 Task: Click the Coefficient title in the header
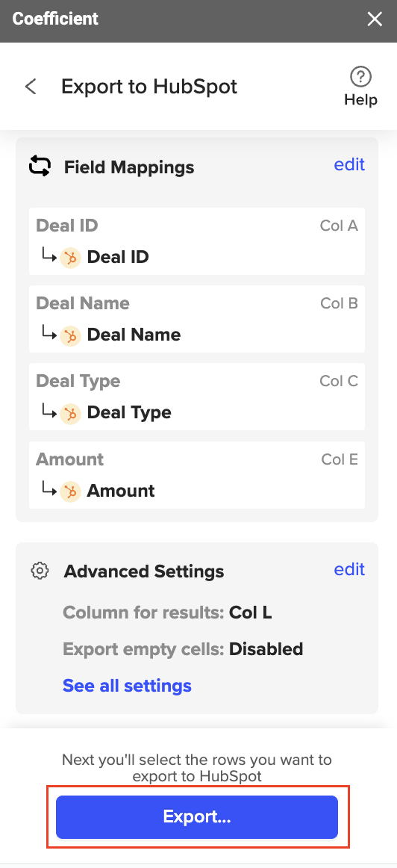(x=55, y=19)
